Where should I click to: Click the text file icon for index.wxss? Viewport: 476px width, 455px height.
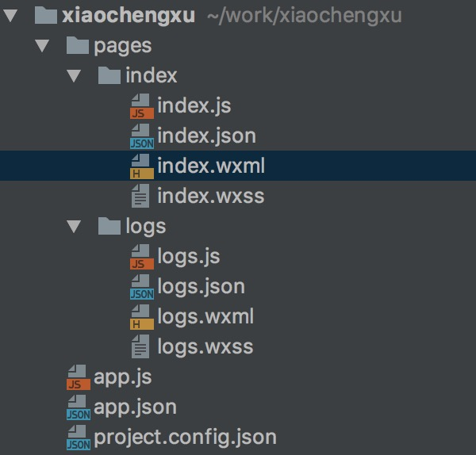tap(140, 196)
